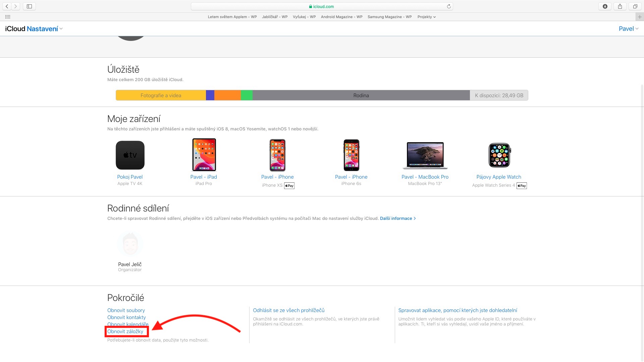Expand the Projekty bookmarks folder
This screenshot has height=362, width=644.
pyautogui.click(x=426, y=17)
